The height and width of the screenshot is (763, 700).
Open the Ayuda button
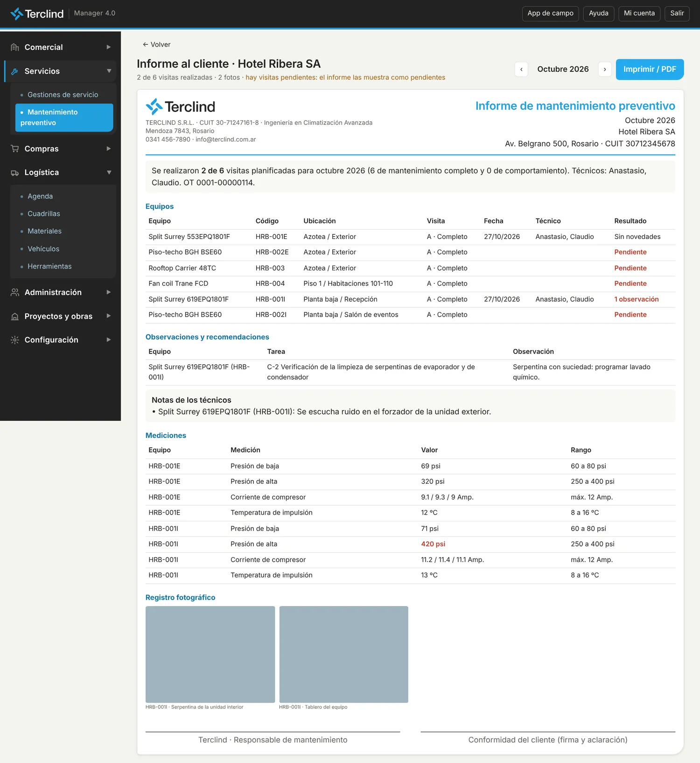[598, 14]
